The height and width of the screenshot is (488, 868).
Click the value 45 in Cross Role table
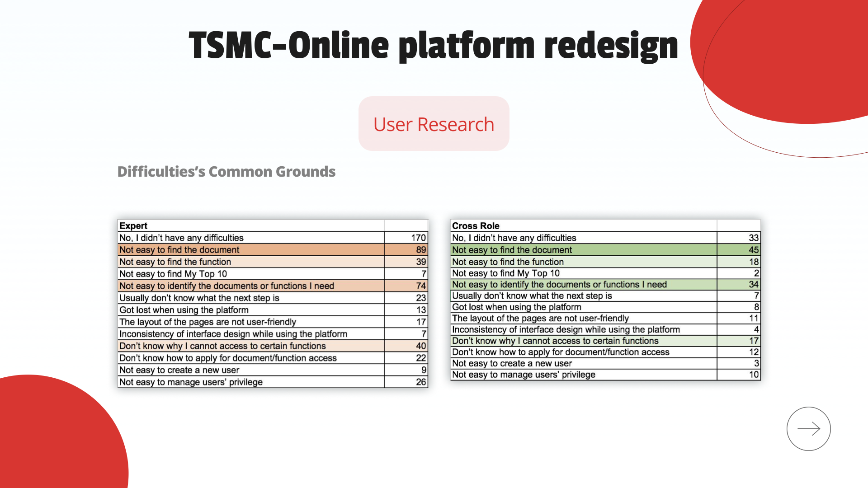(x=754, y=250)
